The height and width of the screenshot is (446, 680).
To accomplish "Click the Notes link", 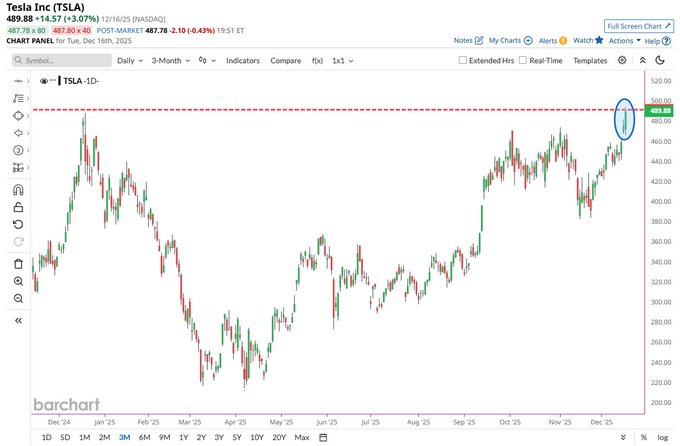I will (463, 40).
